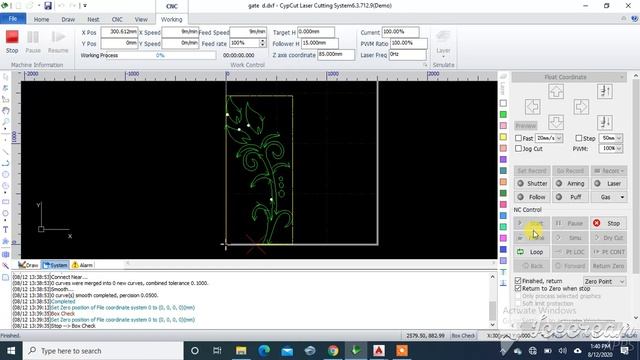Click the Dry Cut button

pos(609,238)
